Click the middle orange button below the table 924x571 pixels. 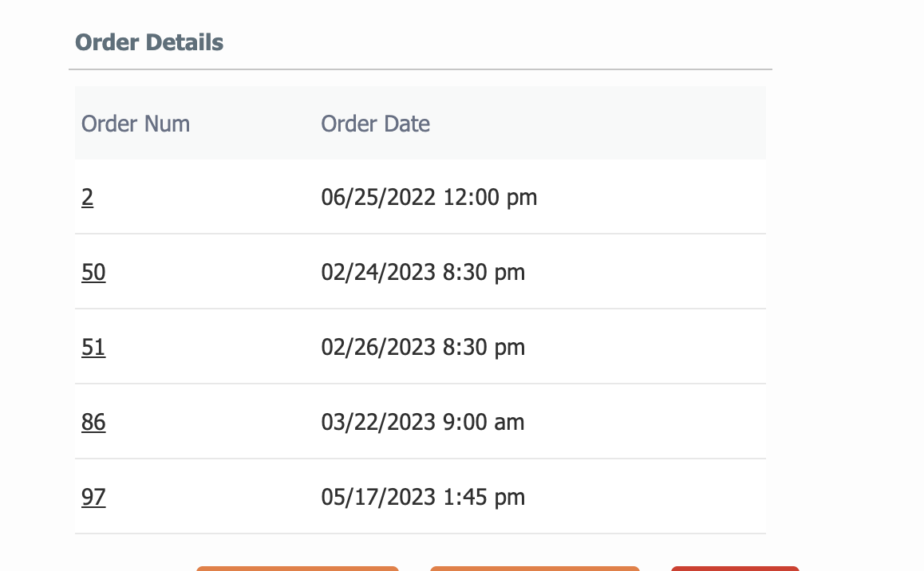point(535,568)
